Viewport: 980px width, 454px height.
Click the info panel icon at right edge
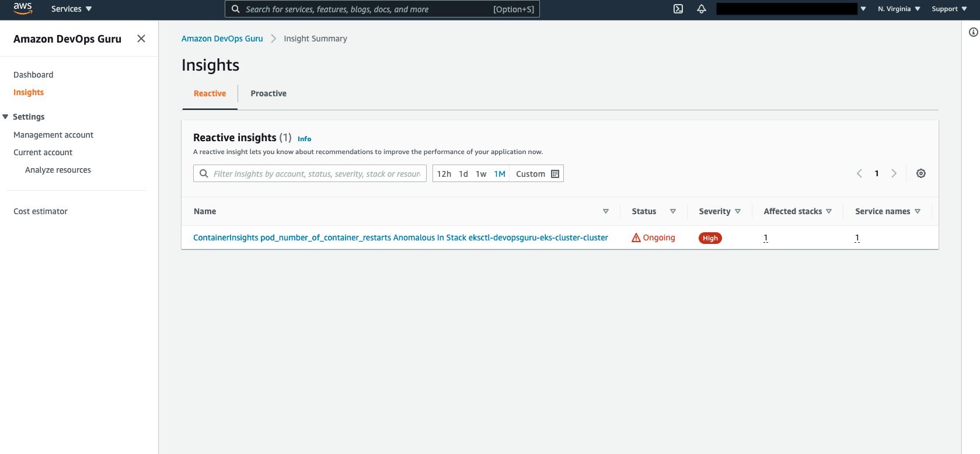(973, 32)
